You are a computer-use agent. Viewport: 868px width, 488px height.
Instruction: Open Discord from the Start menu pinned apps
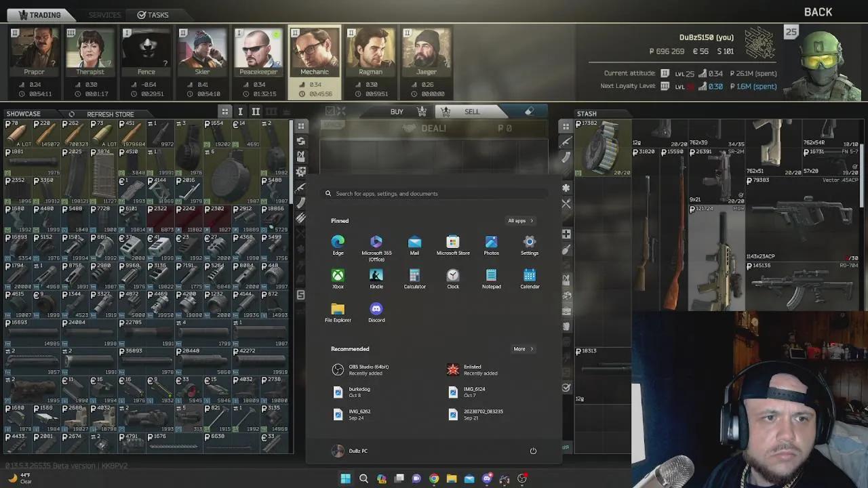tap(376, 310)
